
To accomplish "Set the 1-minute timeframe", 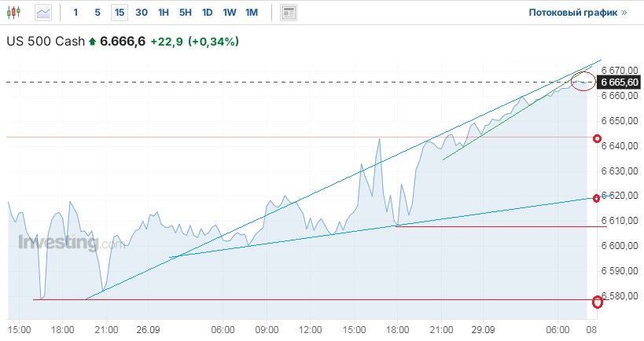I will [x=75, y=13].
